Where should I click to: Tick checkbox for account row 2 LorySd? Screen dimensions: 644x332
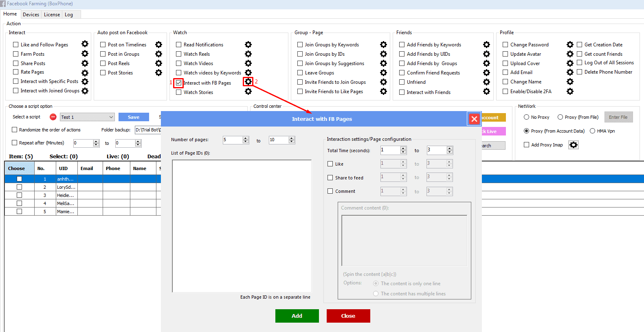click(19, 187)
